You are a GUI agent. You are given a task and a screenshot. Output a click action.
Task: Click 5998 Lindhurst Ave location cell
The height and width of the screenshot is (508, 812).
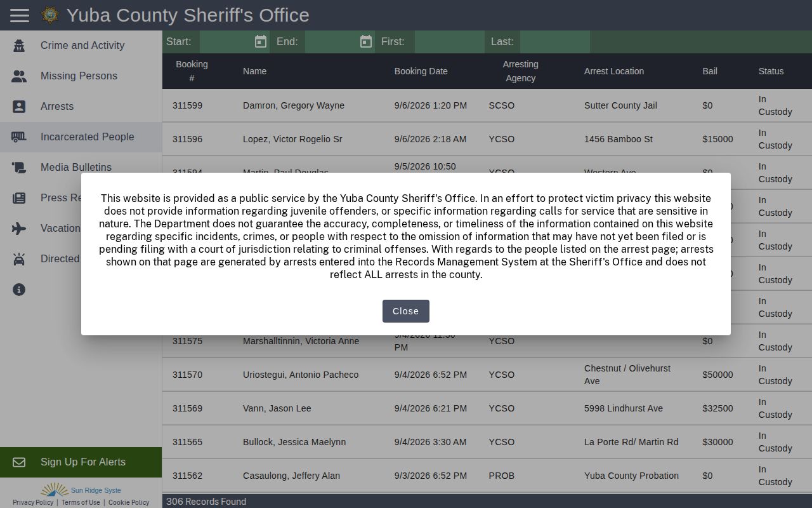click(x=624, y=408)
